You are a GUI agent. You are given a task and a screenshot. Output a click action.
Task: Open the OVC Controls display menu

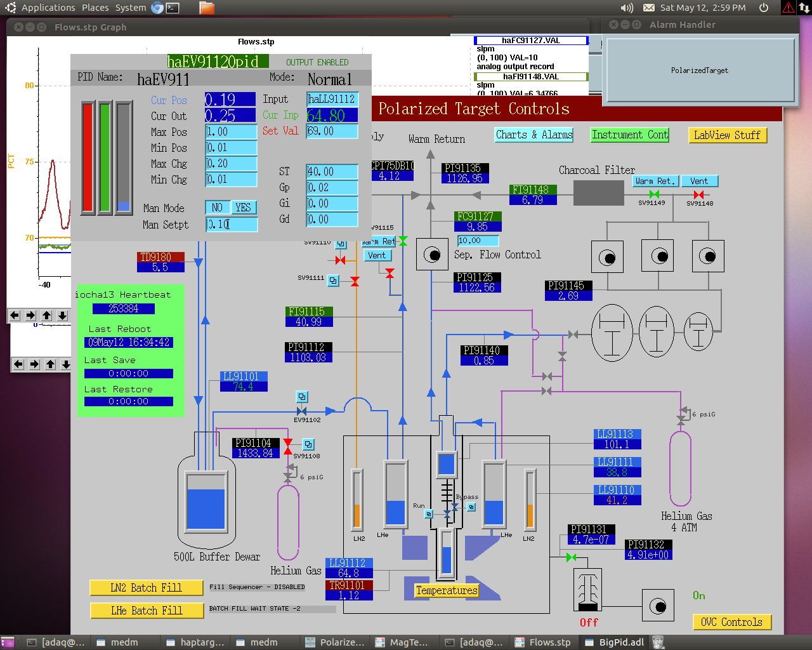click(x=732, y=622)
